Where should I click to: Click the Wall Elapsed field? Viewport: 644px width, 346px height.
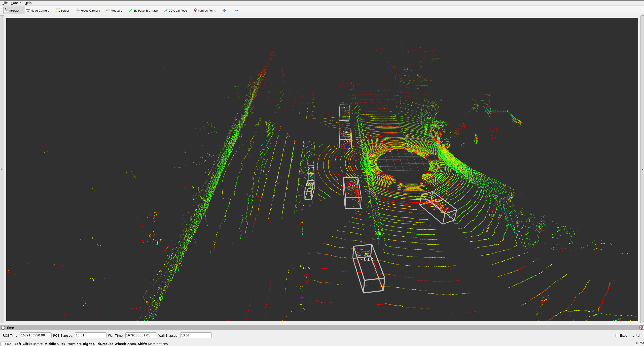(196, 335)
